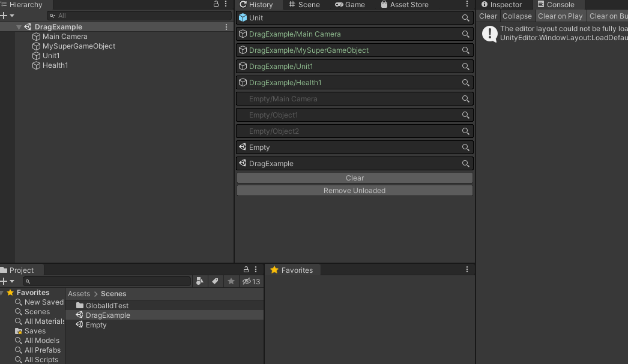
Task: Select the Favorites tab
Action: pyautogui.click(x=292, y=270)
